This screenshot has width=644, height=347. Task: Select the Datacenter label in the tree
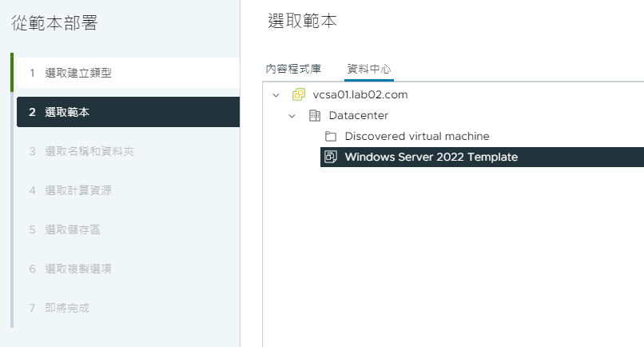(x=359, y=115)
